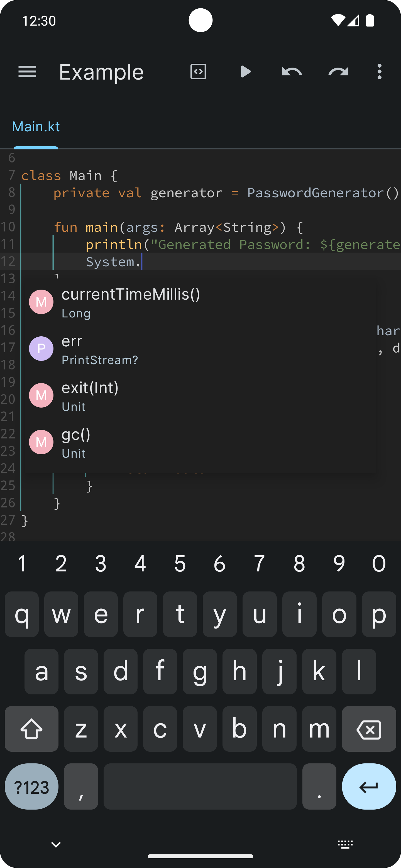Open the three-dot overflow menu
This screenshot has height=868, width=401.
[379, 72]
